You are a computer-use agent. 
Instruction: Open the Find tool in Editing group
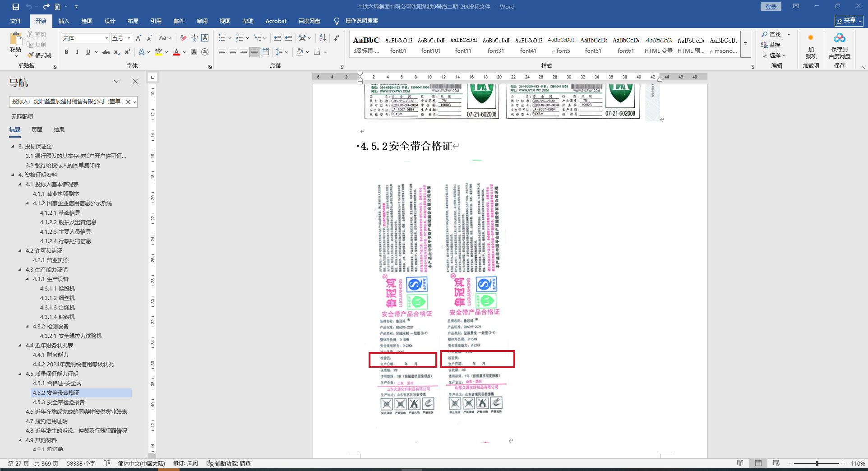pos(771,34)
